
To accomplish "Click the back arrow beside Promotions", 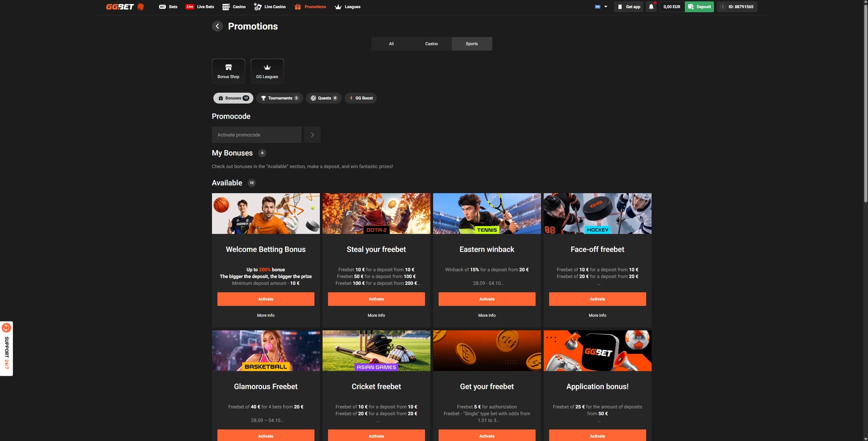I will [x=217, y=26].
